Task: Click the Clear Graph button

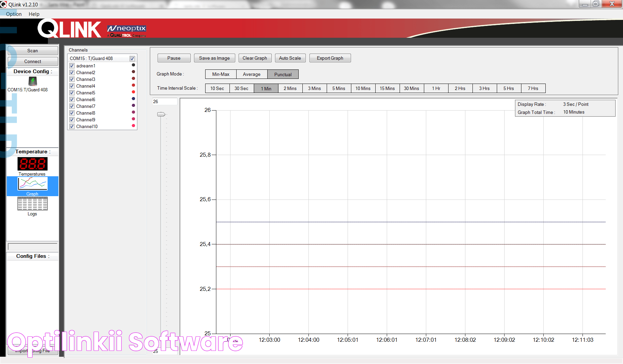Action: [255, 58]
